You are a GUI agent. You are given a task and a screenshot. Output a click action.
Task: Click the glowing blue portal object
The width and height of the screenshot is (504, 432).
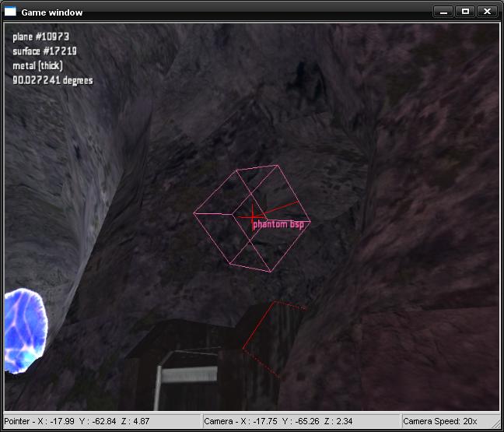26,331
